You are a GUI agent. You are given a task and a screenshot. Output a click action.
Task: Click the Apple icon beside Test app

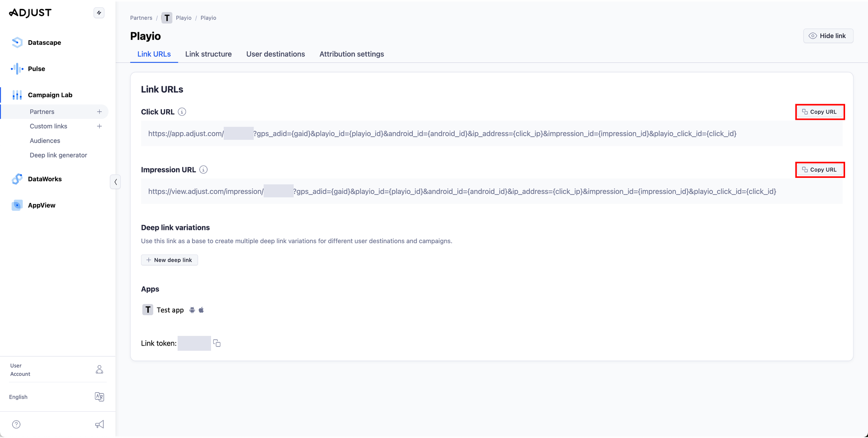(x=201, y=310)
